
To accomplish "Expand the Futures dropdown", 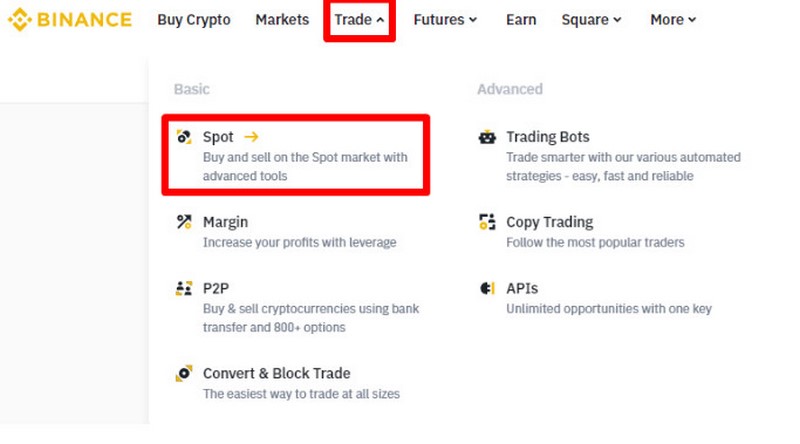I will (x=445, y=20).
